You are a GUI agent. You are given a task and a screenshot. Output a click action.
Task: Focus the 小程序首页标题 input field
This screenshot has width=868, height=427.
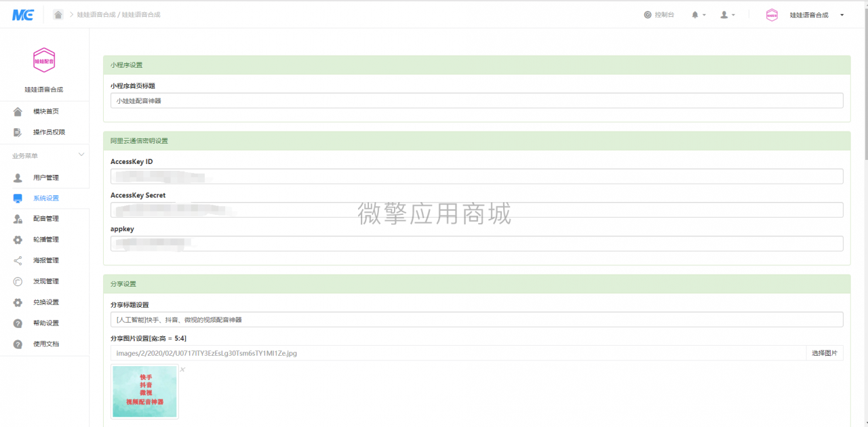pyautogui.click(x=477, y=100)
